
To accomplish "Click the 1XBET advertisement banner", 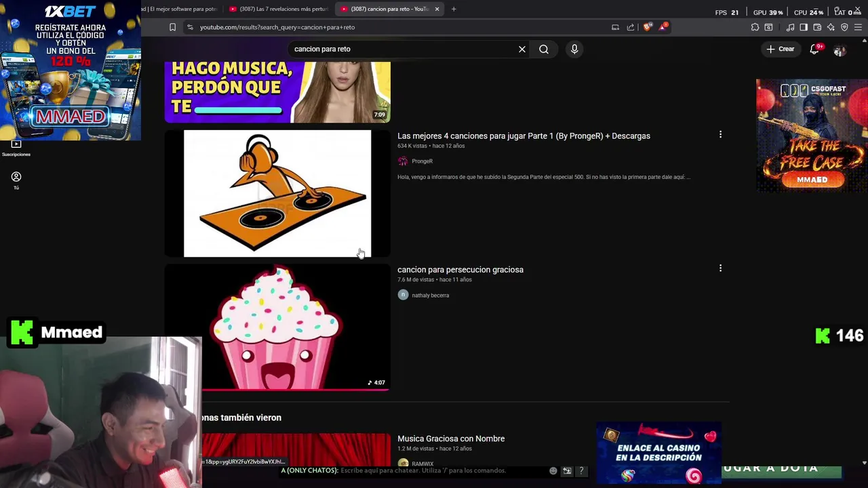I will (71, 70).
